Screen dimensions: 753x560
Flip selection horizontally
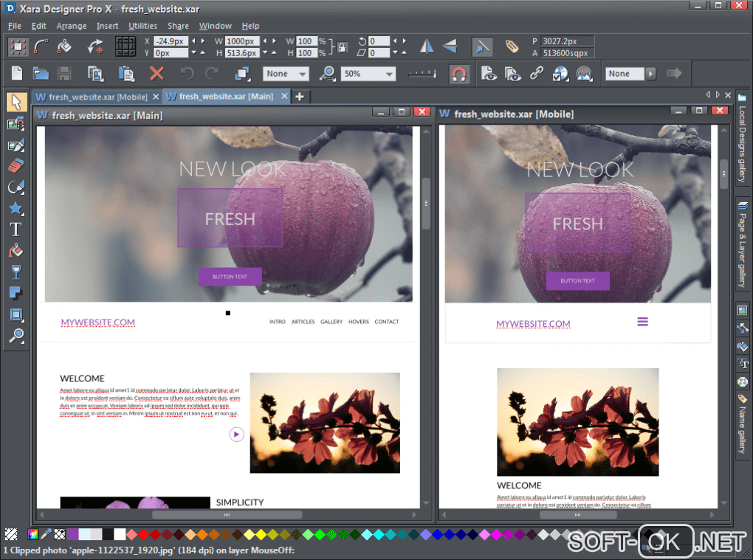427,46
